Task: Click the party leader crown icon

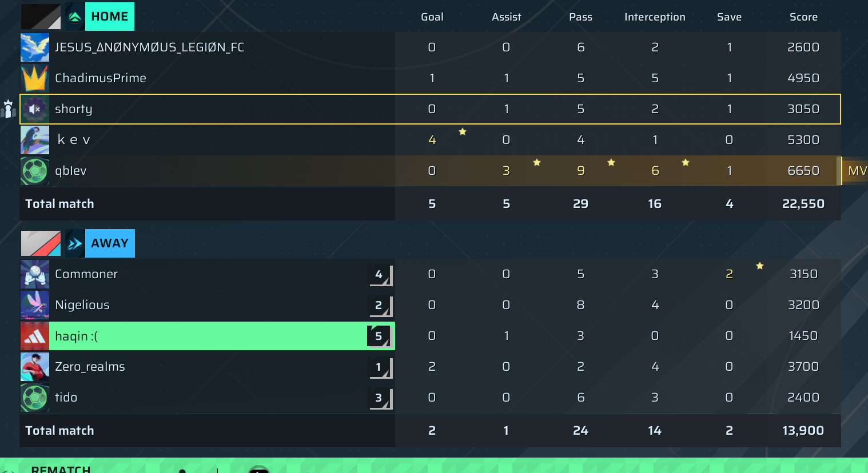Action: coord(8,109)
